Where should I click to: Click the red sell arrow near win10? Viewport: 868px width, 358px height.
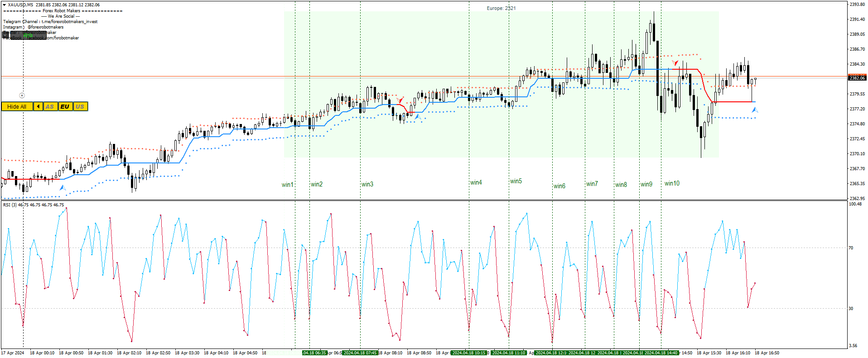[x=675, y=63]
